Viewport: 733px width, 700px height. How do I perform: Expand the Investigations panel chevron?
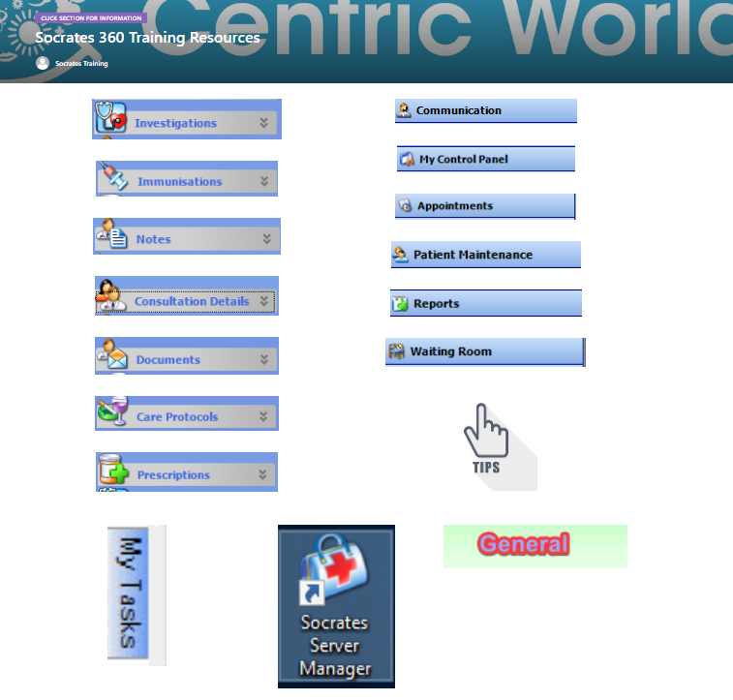tap(263, 123)
